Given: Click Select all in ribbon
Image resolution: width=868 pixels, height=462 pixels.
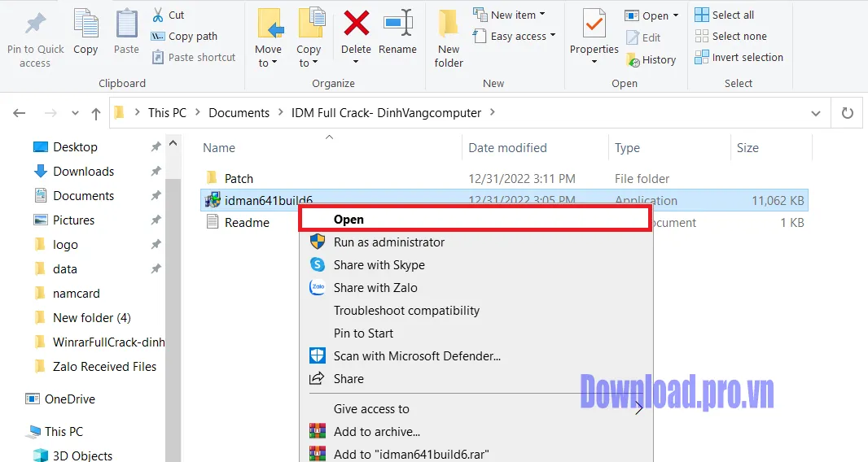Looking at the screenshot, I should 732,15.
